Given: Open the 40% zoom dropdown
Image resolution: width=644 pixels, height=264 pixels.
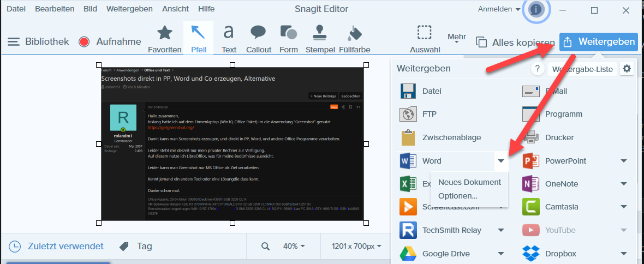Looking at the screenshot, I should pyautogui.click(x=294, y=247).
